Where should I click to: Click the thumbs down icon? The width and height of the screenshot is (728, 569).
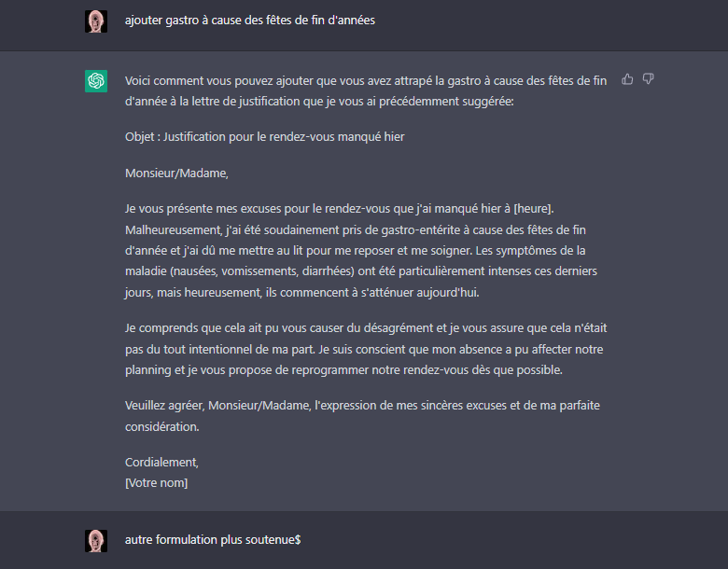(648, 79)
